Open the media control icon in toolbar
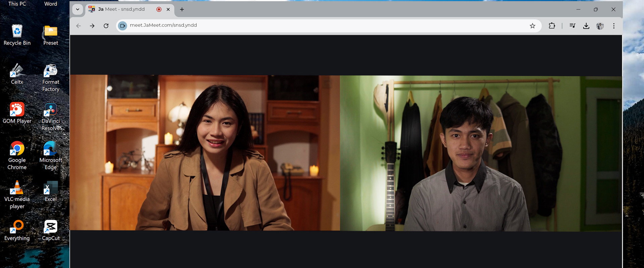Screen dimensions: 644x268 (x=573, y=26)
